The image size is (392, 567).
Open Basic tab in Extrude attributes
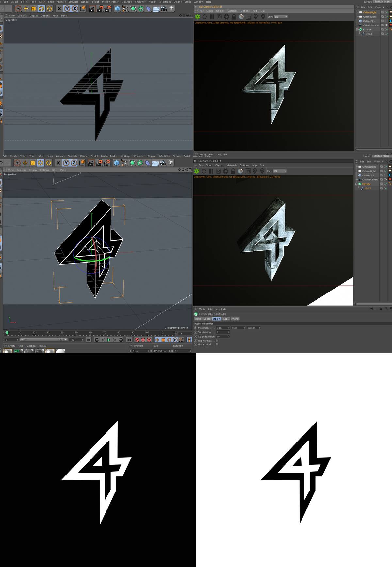(198, 319)
